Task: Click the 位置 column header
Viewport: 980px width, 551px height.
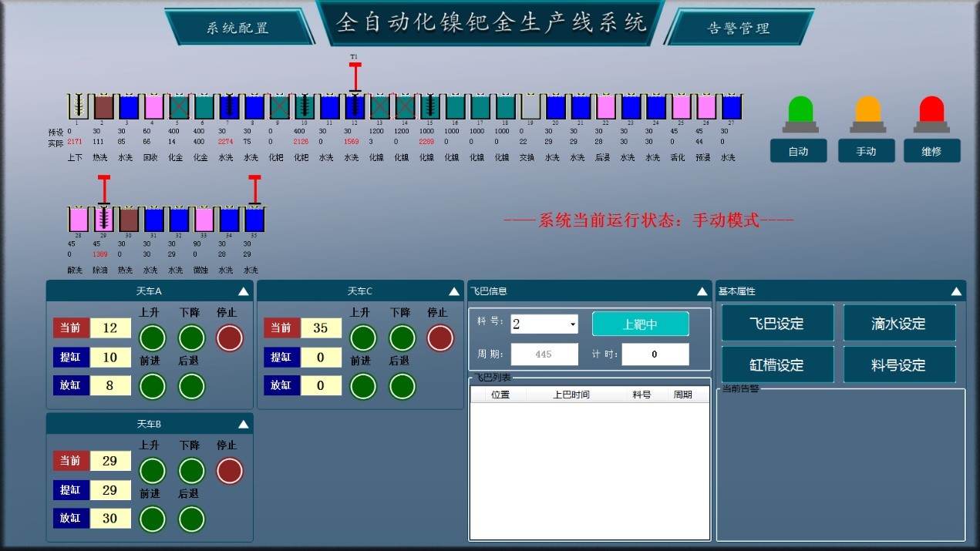Action: pos(500,395)
